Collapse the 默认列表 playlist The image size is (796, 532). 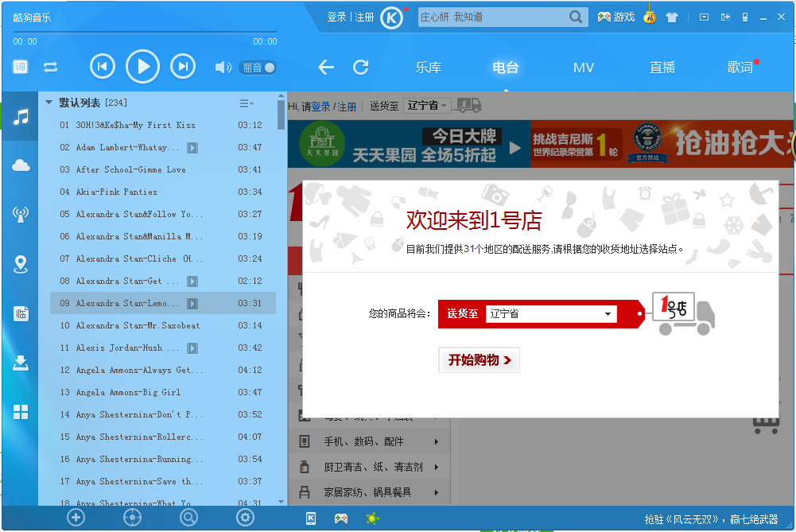pyautogui.click(x=49, y=102)
